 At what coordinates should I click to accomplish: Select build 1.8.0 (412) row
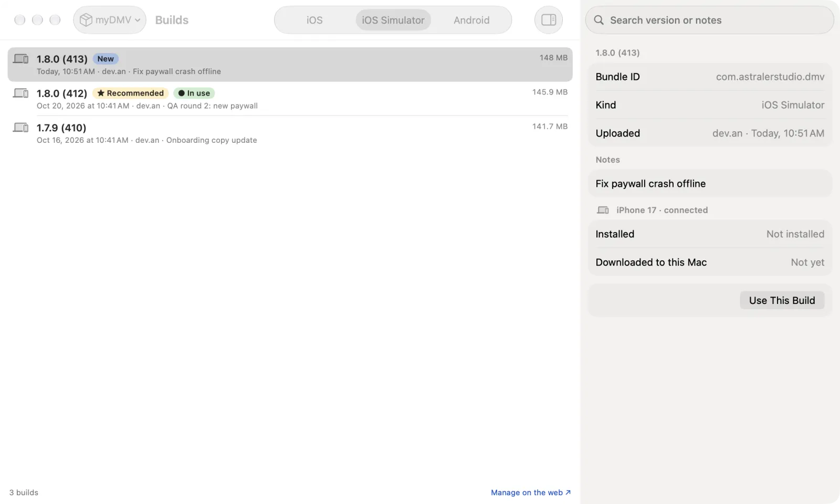[290, 99]
